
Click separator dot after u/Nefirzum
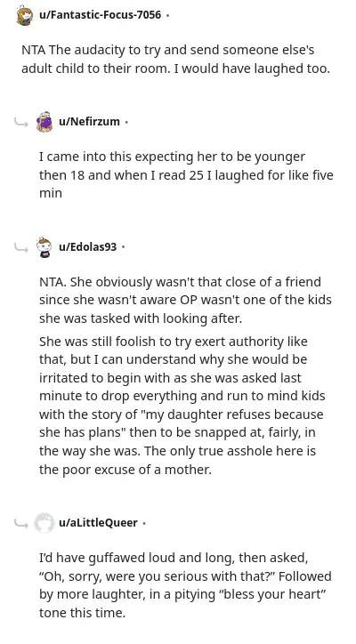click(x=126, y=122)
